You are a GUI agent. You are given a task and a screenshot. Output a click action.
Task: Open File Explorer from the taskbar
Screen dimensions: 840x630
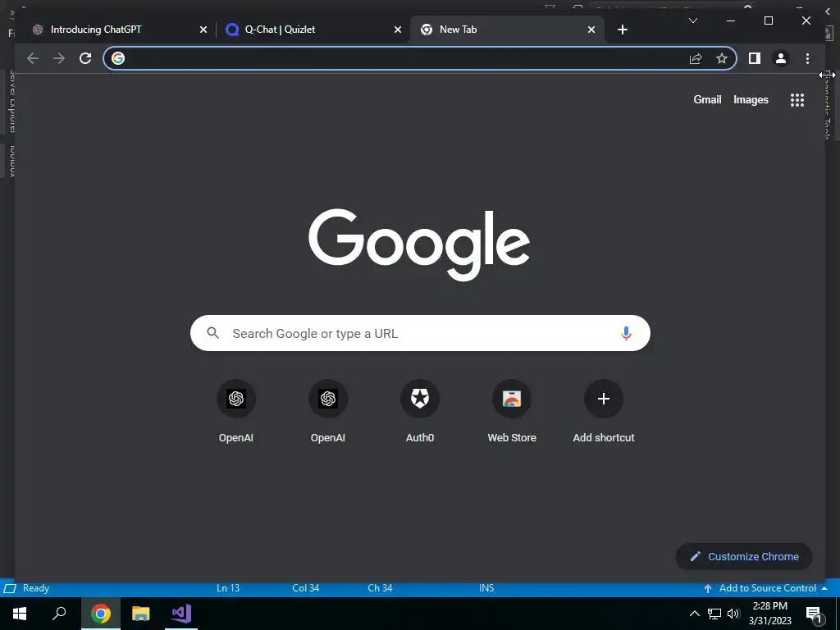click(141, 614)
